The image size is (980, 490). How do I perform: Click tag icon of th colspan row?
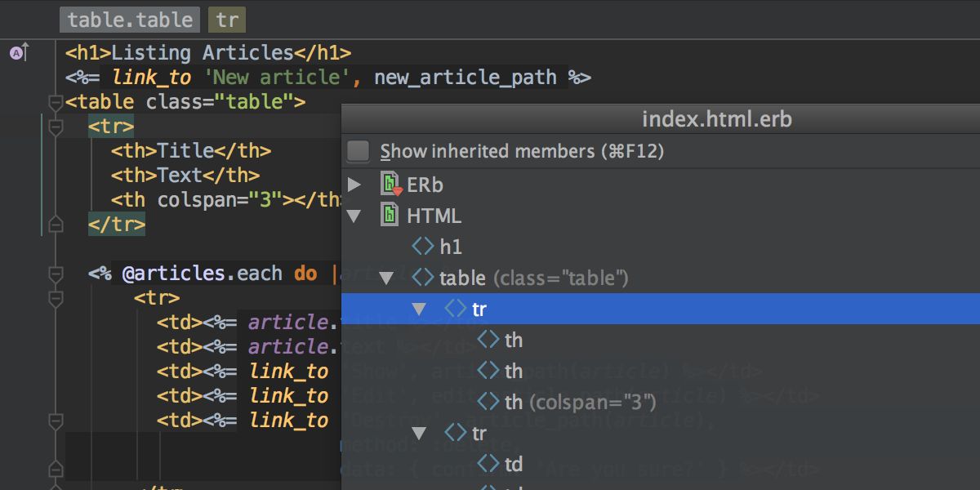click(488, 402)
